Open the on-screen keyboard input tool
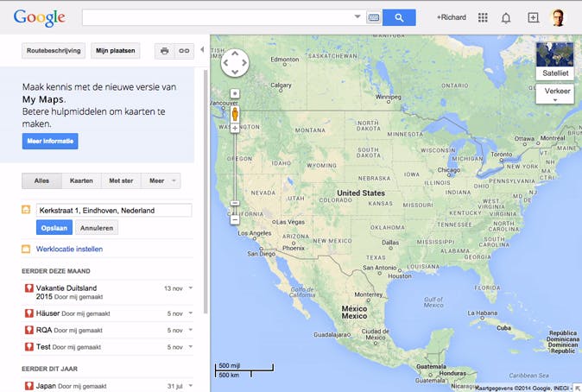 tap(374, 17)
